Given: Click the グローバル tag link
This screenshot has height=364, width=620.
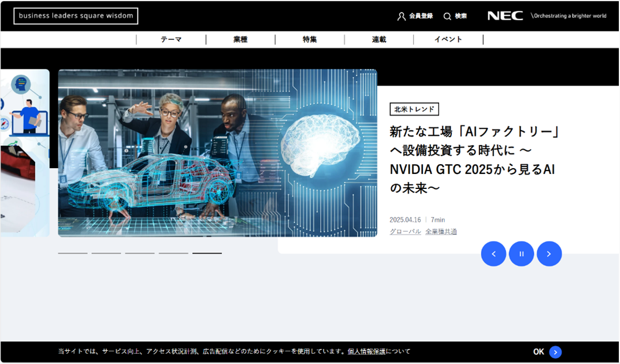Looking at the screenshot, I should coord(405,232).
